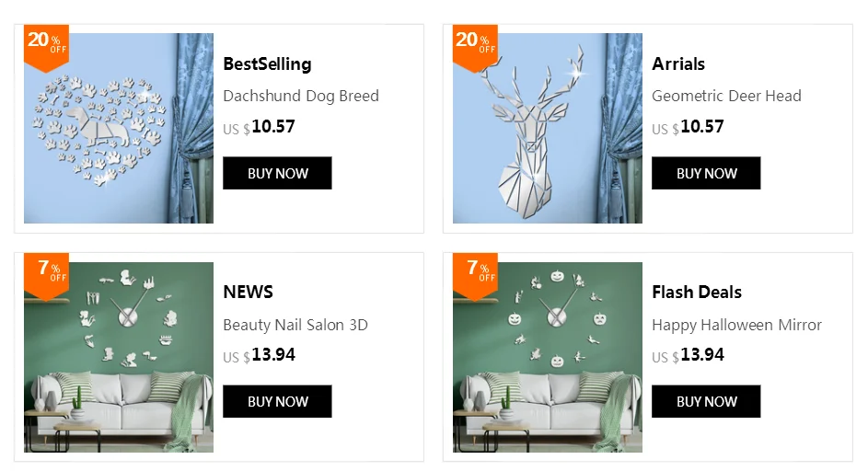Screen dimensions: 868x471
Task: Click the 20% off badge on Dachshund product
Action: point(47,47)
